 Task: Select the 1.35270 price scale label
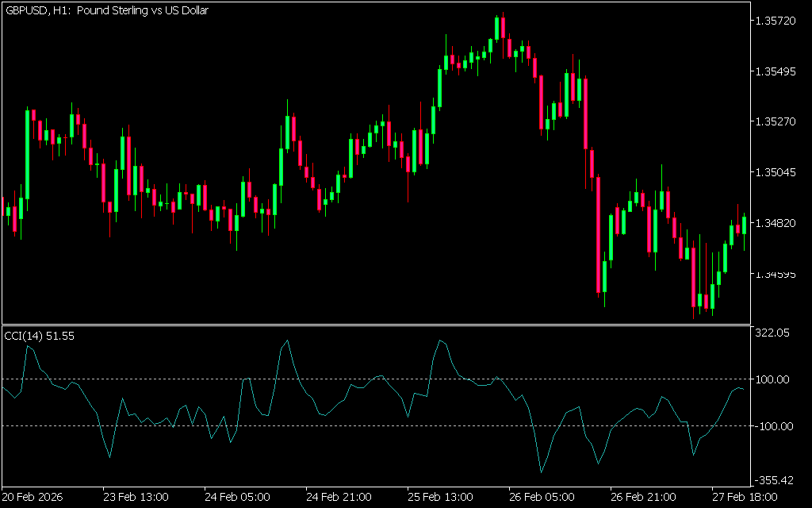click(x=776, y=122)
